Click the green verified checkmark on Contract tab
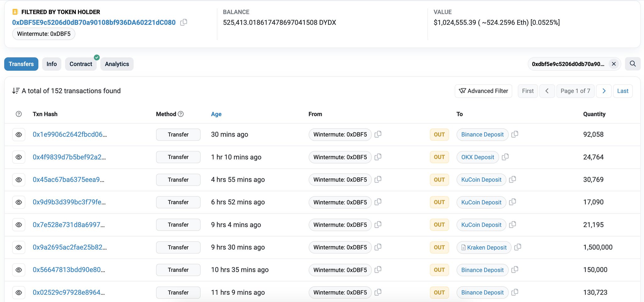This screenshot has height=302, width=644. coord(97,57)
